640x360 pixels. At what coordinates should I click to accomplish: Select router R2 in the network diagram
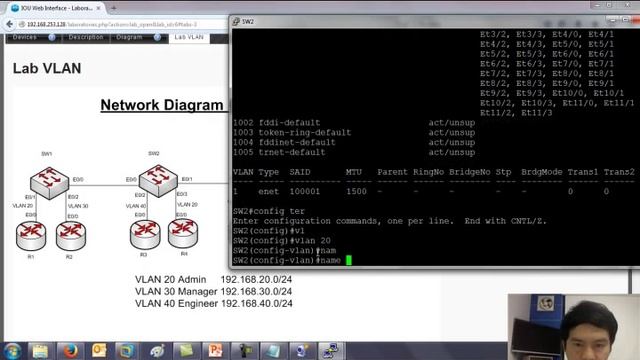coord(71,236)
